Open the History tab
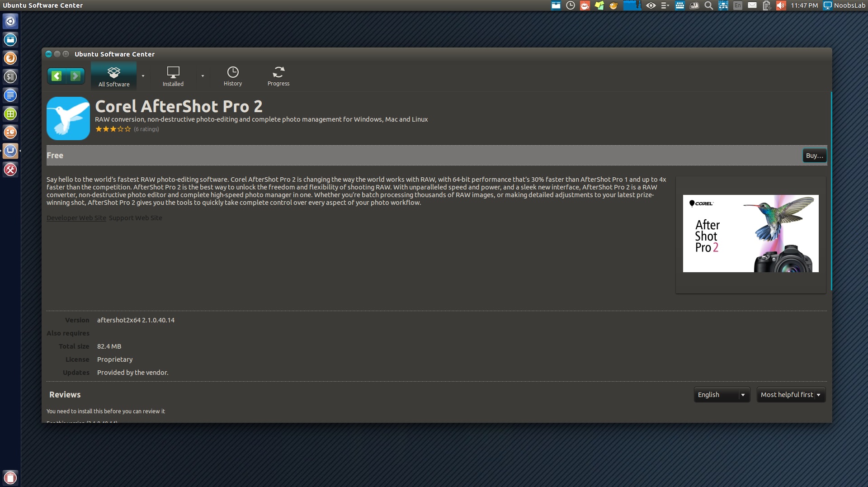This screenshot has height=487, width=868. click(233, 76)
